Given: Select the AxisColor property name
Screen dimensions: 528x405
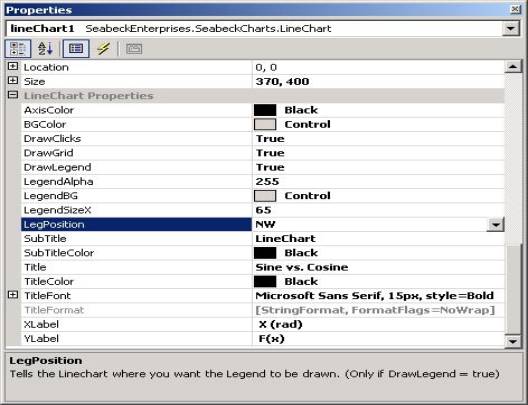Looking at the screenshot, I should (x=49, y=110).
